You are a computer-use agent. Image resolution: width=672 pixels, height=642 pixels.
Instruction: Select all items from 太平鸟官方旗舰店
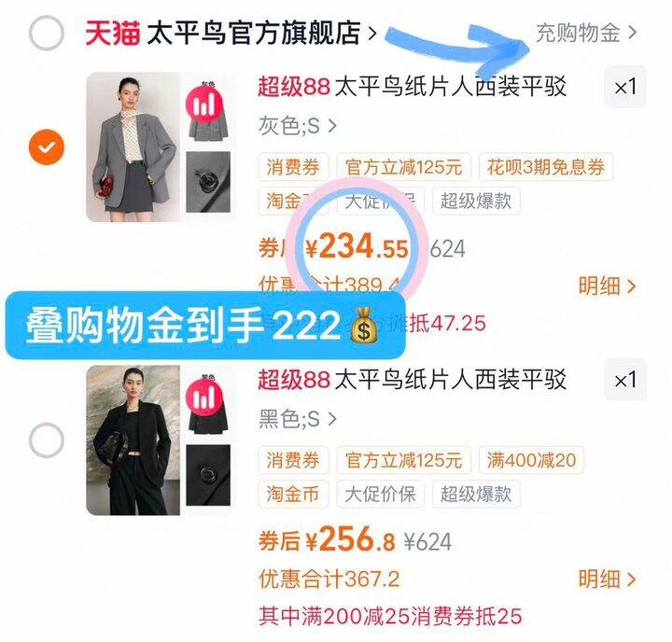tap(47, 33)
